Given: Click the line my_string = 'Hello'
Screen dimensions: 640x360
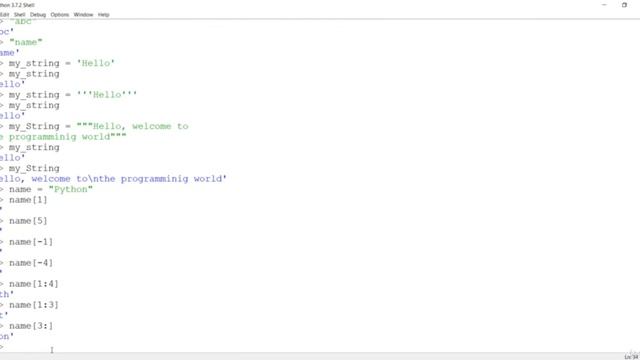Looking at the screenshot, I should [x=62, y=63].
